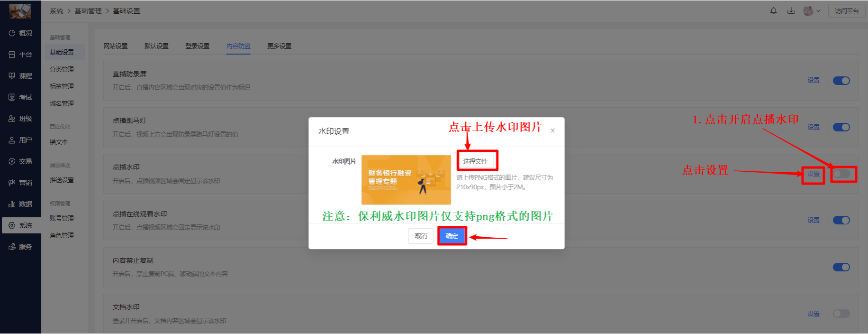This screenshot has width=868, height=334.
Task: Switch to the 登录设置 tab
Action: click(197, 46)
